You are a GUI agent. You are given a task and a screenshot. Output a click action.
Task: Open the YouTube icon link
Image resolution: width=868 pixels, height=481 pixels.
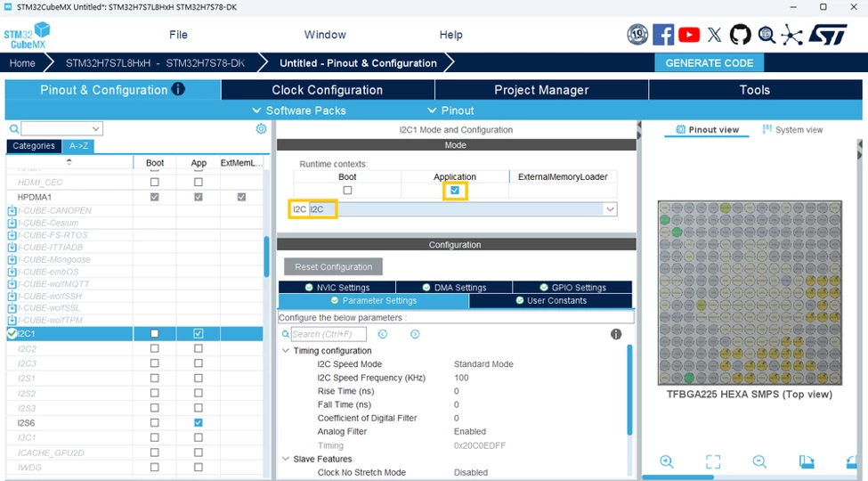(689, 35)
